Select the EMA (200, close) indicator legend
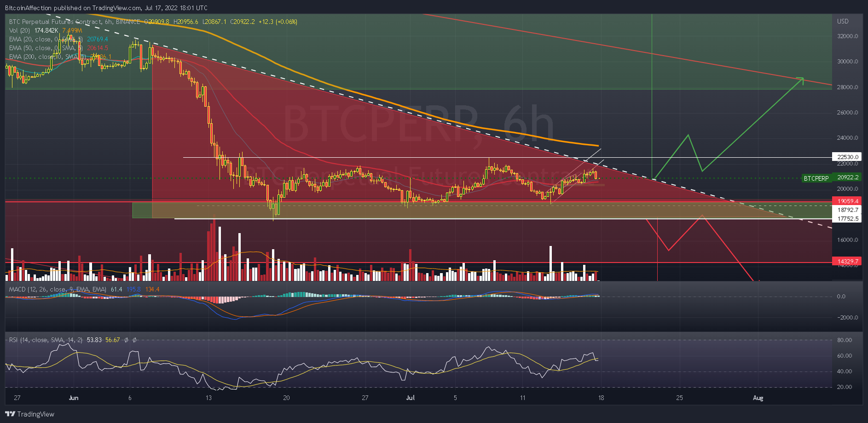The image size is (868, 423). 48,57
